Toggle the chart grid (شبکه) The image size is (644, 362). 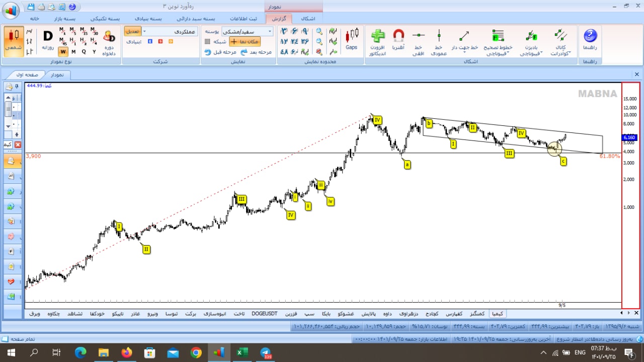point(215,41)
